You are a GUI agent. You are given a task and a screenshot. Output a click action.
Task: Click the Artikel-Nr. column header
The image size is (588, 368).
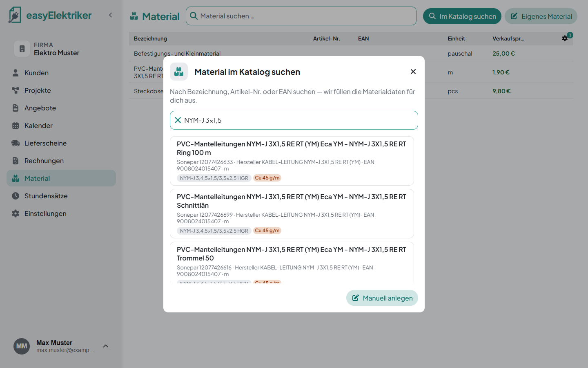pos(327,38)
